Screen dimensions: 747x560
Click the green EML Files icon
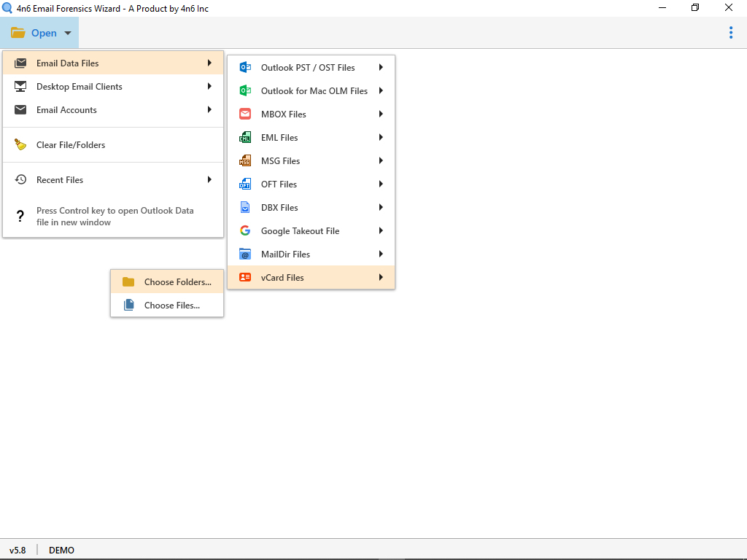(245, 137)
